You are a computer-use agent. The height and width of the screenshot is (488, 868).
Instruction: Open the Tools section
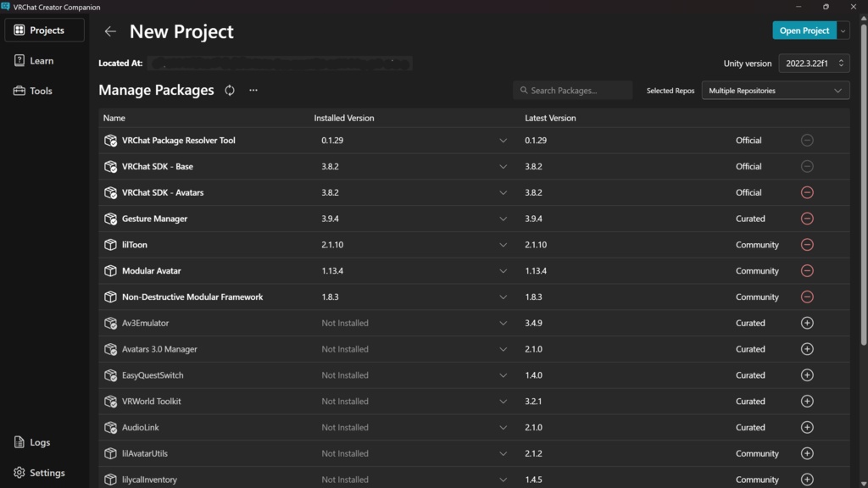point(41,91)
